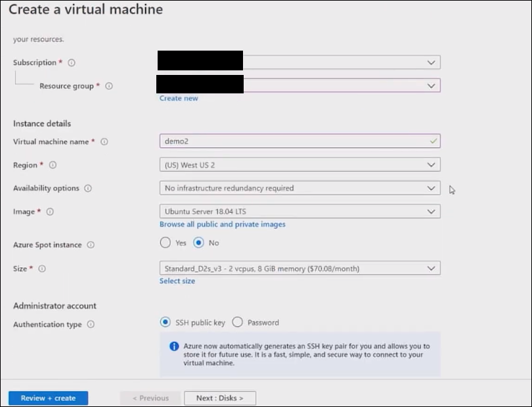532x407 pixels.
Task: Select Yes for Azure Spot instance
Action: click(166, 243)
